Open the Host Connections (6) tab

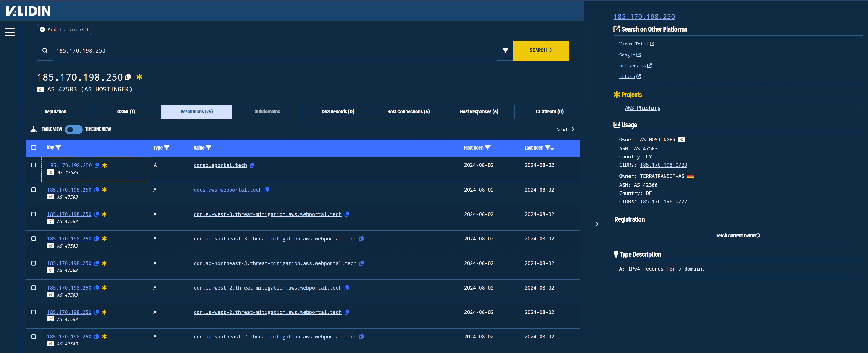coord(408,112)
